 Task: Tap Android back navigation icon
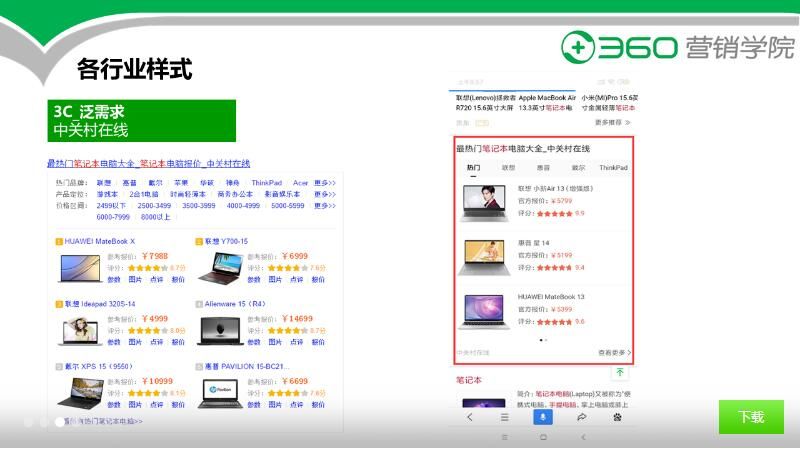pos(583,437)
